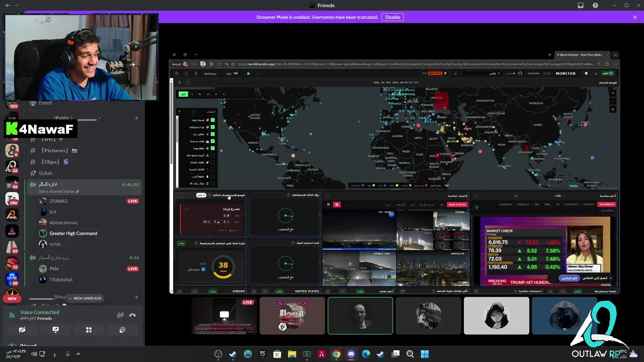Enable seventh unchecked map layer checkbox
Viewport: 644px width, 362px height.
(x=213, y=162)
